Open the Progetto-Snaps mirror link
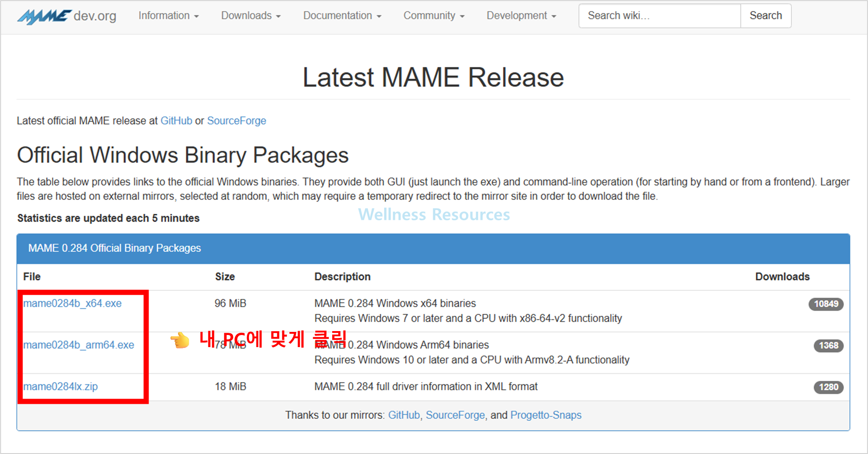Viewport: 868px width, 454px height. coord(546,415)
